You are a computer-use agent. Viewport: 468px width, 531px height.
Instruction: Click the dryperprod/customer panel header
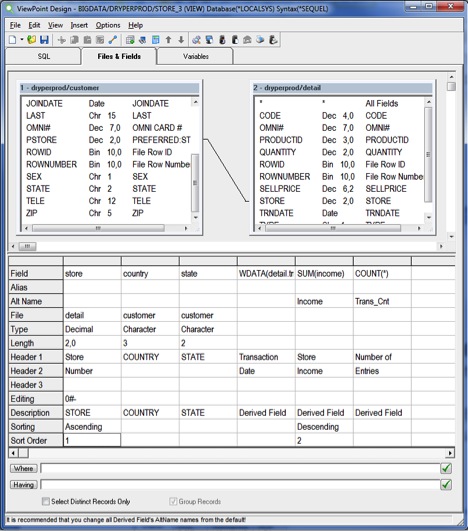[109, 88]
